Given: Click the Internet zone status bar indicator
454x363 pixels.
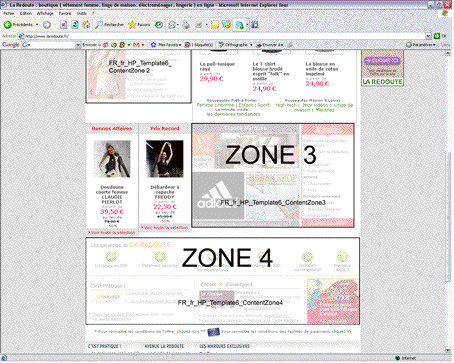Looking at the screenshot, I should point(406,358).
